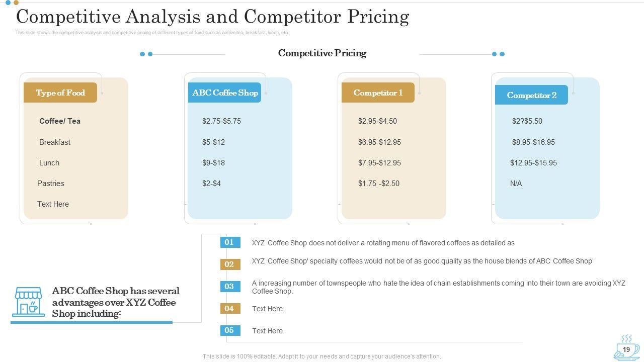Viewport: 644px width, 362px height.
Task: Click the blue underline bar beneath advantages text
Action: [x=92, y=322]
